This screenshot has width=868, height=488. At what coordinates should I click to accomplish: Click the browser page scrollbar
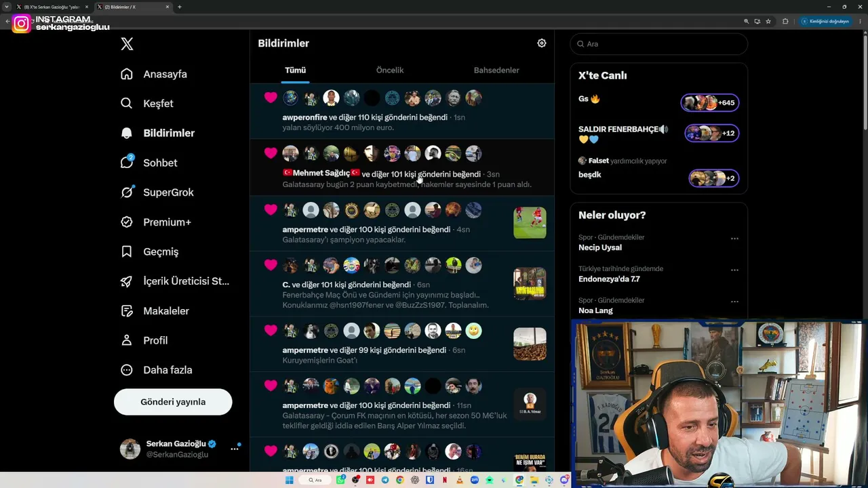pos(865,81)
